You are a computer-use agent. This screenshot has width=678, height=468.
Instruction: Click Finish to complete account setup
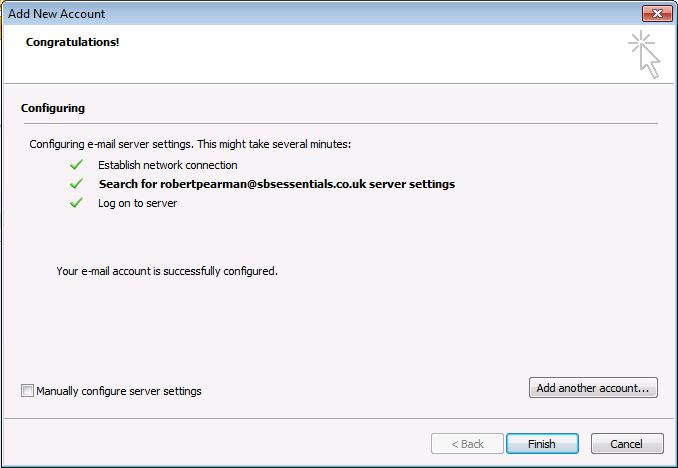tap(542, 444)
